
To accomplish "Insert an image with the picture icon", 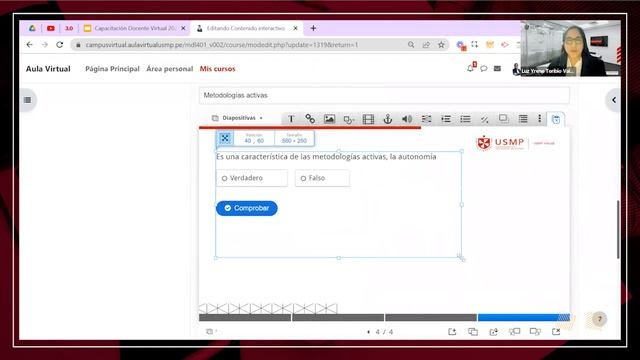I will coord(329,119).
